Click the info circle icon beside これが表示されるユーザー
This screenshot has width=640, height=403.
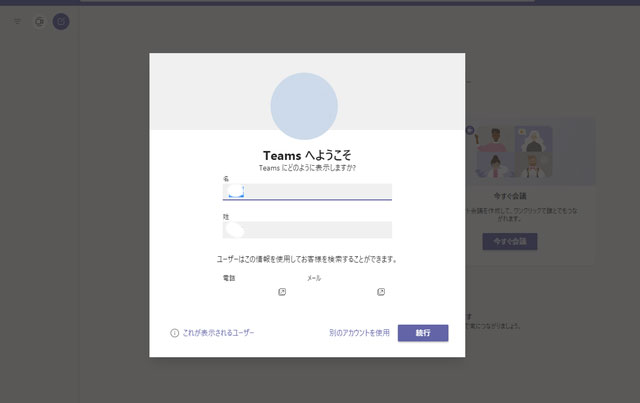(x=174, y=333)
